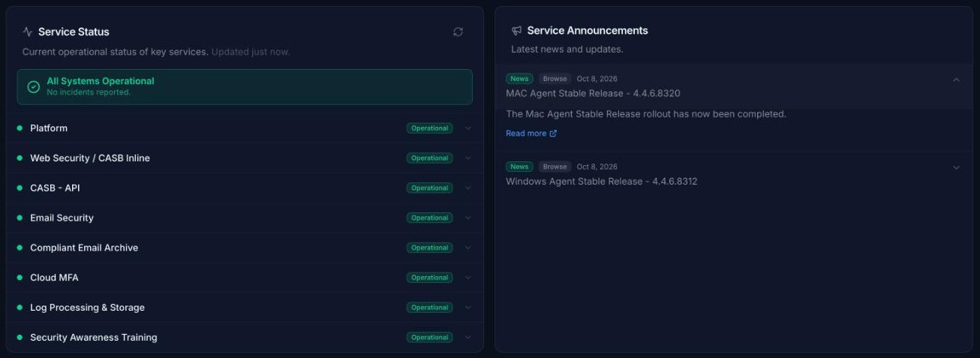980x358 pixels.
Task: Click the All Systems Operational banner
Action: pos(245,87)
